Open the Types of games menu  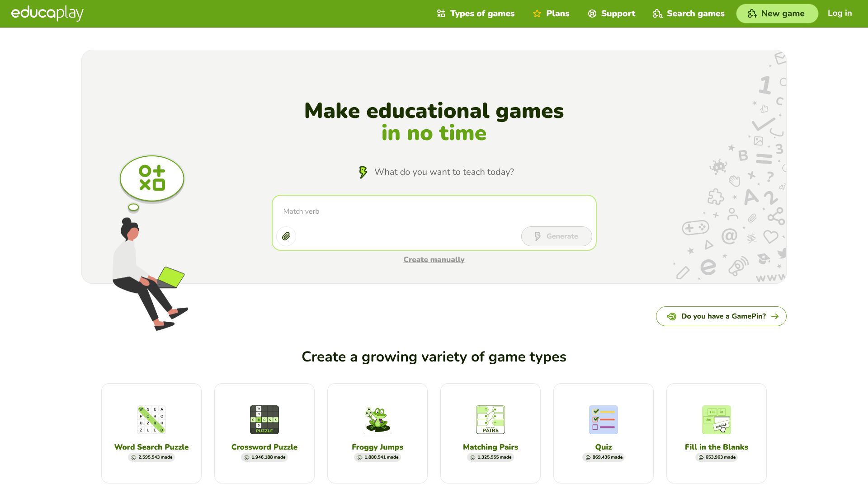tap(476, 14)
